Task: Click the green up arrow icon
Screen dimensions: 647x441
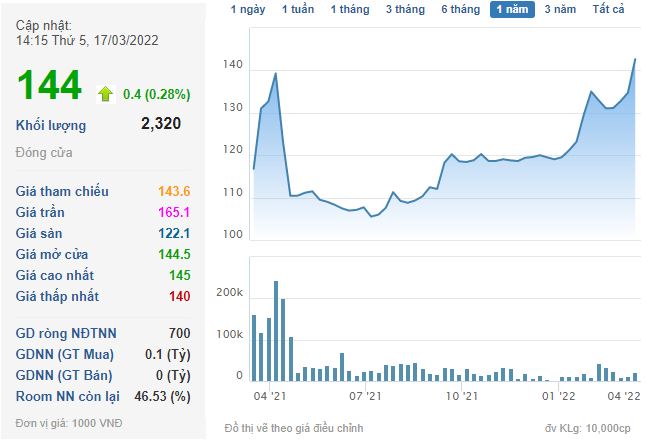Action: pyautogui.click(x=105, y=94)
